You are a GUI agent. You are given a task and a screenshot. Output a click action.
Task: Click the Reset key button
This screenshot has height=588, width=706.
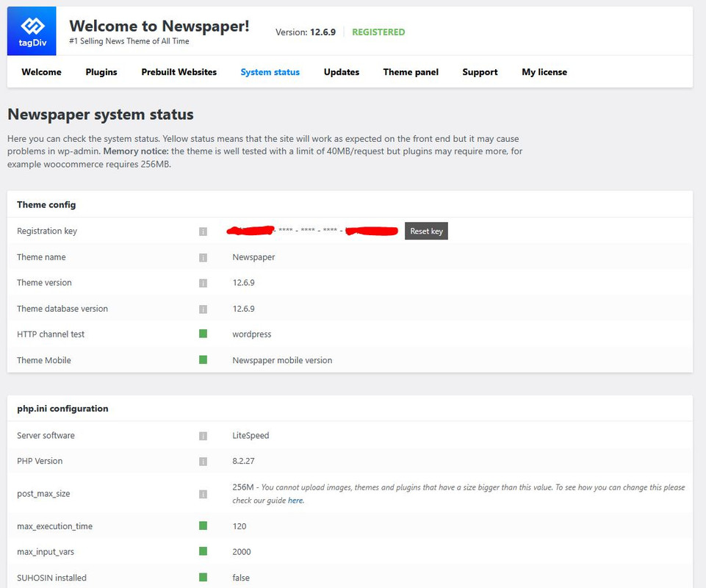426,231
